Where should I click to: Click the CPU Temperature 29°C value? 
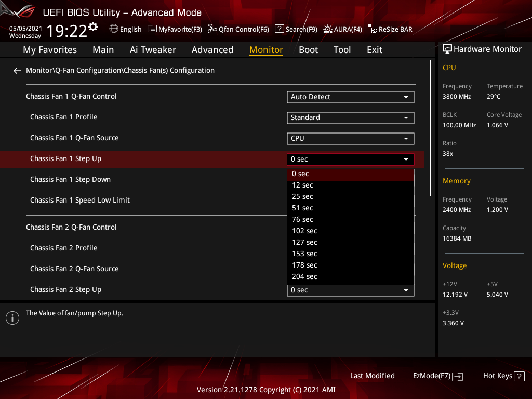(x=494, y=97)
